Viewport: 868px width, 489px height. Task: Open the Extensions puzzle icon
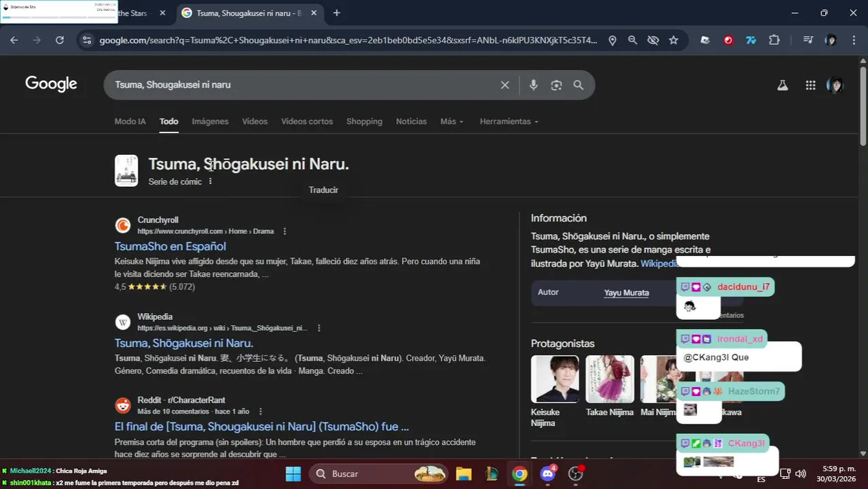point(774,40)
